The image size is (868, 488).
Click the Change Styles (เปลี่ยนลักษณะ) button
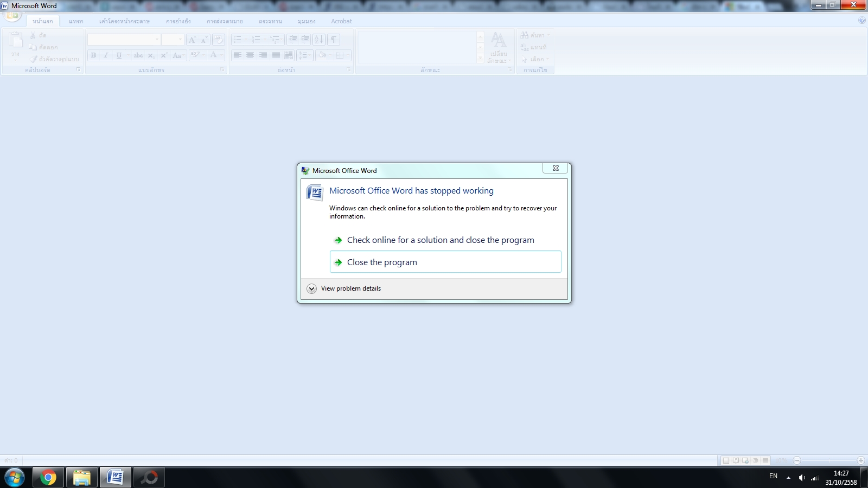499,47
